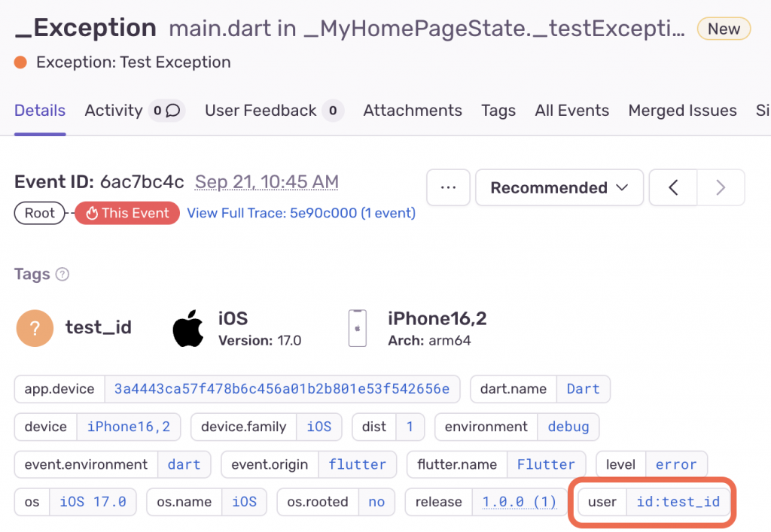Open the All Events tab
The image size is (771, 532).
572,111
